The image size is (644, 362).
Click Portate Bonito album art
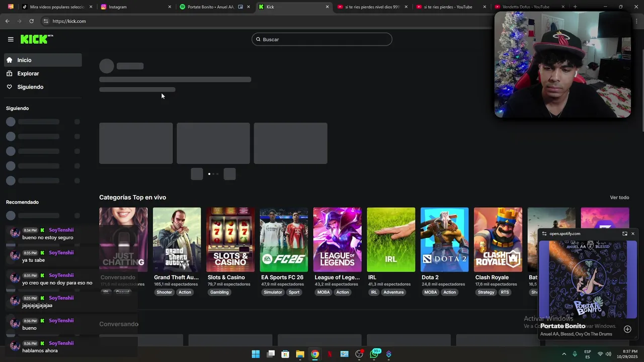coord(588,280)
